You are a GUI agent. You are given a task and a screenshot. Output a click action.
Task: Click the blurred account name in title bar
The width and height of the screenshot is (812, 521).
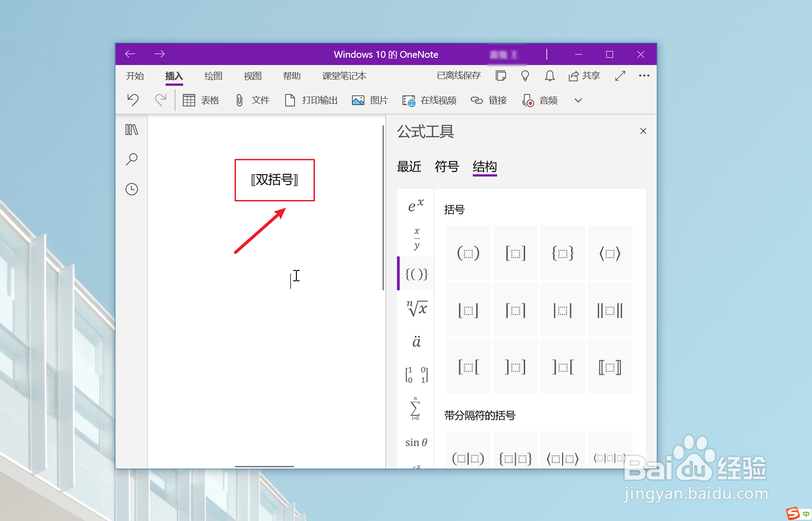coord(504,55)
